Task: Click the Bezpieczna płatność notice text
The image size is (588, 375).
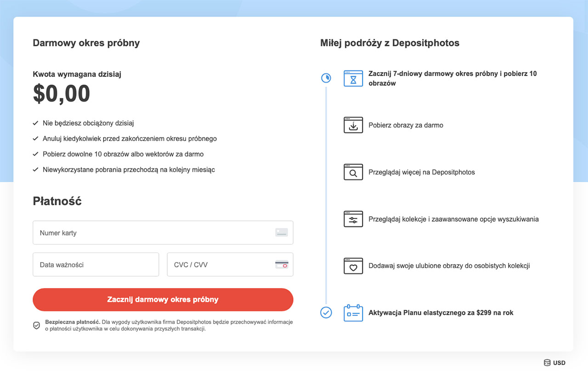Action: tap(169, 325)
